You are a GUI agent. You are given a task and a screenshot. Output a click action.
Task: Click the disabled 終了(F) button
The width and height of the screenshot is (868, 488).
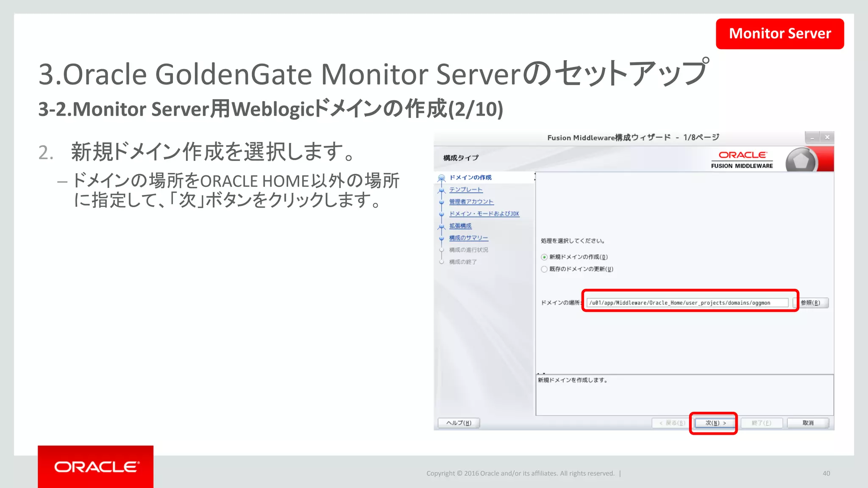click(762, 423)
